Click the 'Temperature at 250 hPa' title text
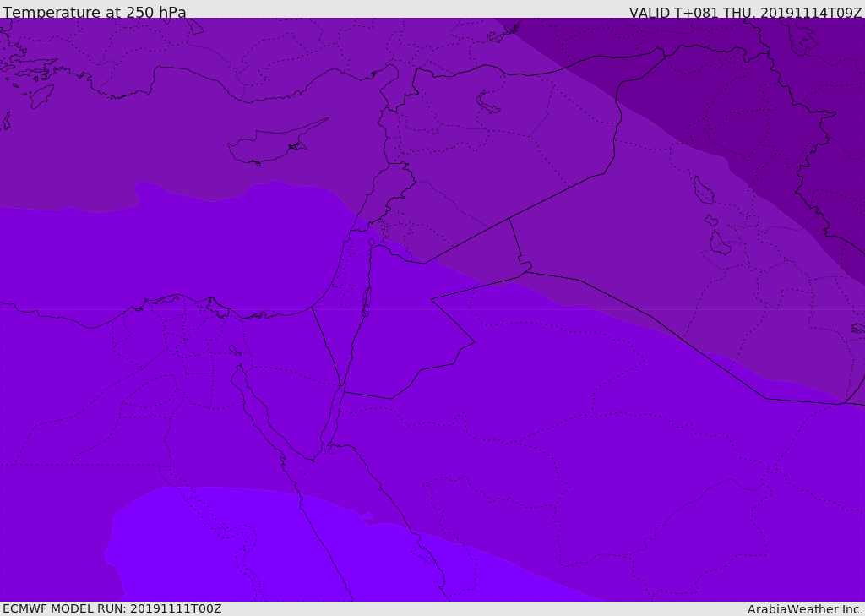The width and height of the screenshot is (865, 616). [x=95, y=12]
